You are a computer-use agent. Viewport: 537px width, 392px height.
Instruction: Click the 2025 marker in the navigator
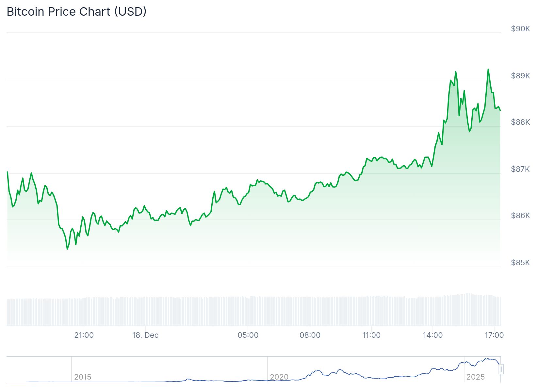tap(475, 377)
